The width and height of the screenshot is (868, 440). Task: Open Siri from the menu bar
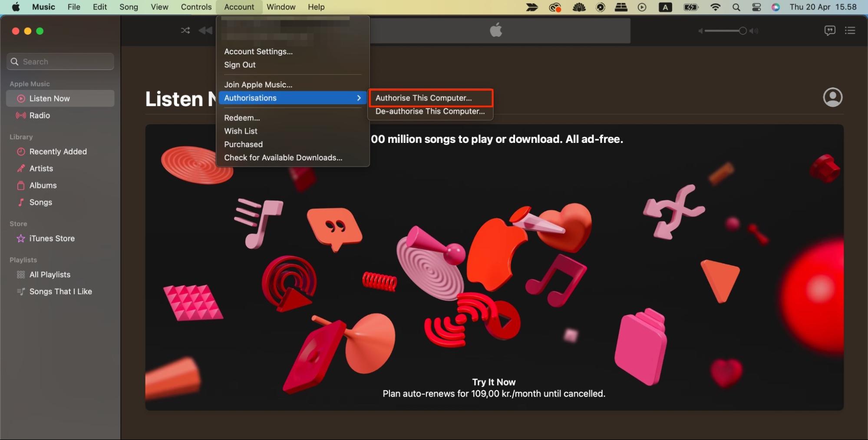click(x=776, y=7)
